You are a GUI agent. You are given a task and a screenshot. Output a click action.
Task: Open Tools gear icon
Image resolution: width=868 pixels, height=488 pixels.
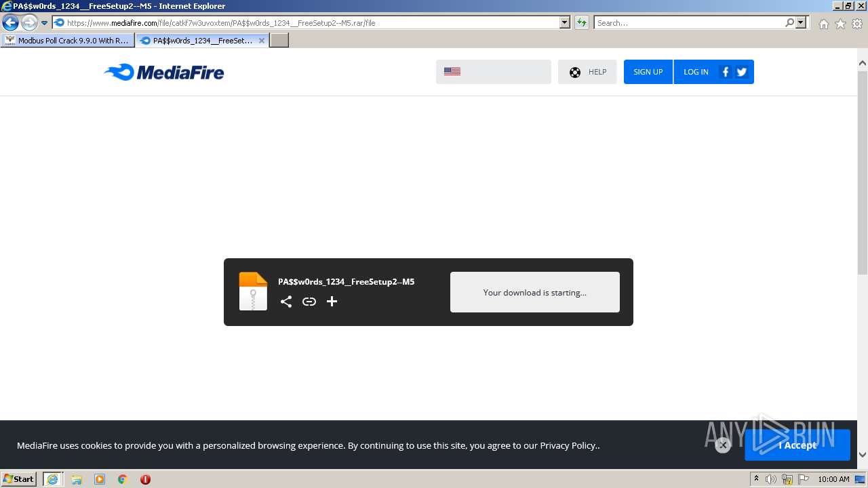pos(857,24)
